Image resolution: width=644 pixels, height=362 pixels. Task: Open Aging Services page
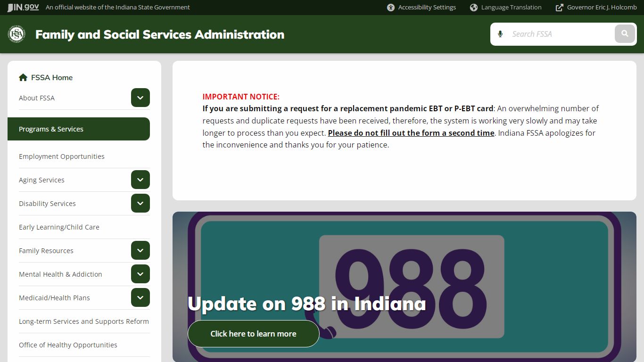(41, 180)
